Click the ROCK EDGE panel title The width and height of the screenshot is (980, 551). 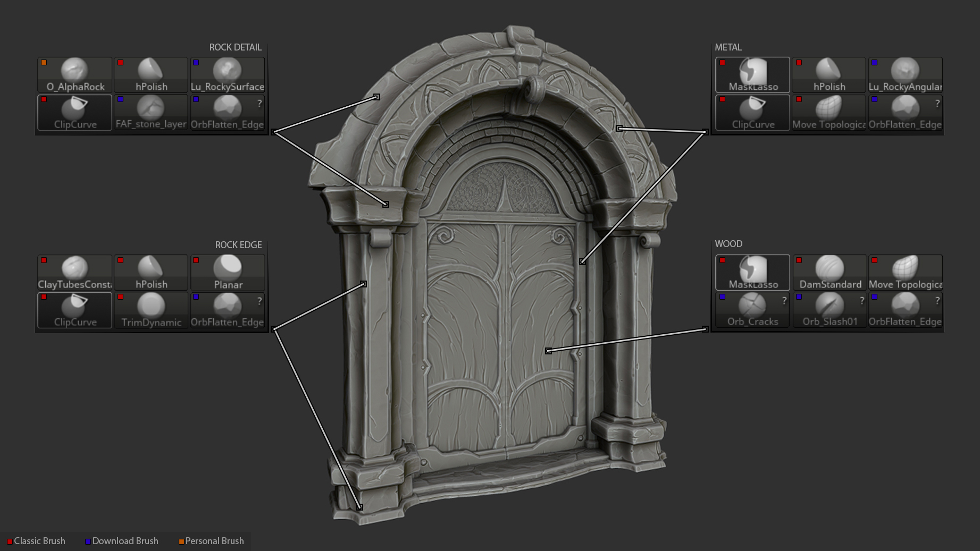[x=238, y=245]
